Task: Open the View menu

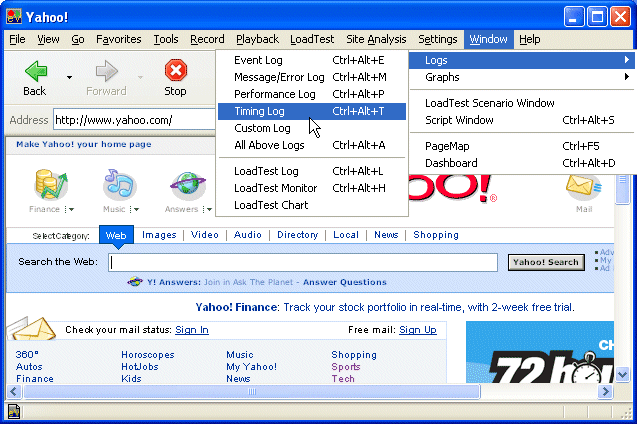Action: (x=48, y=39)
